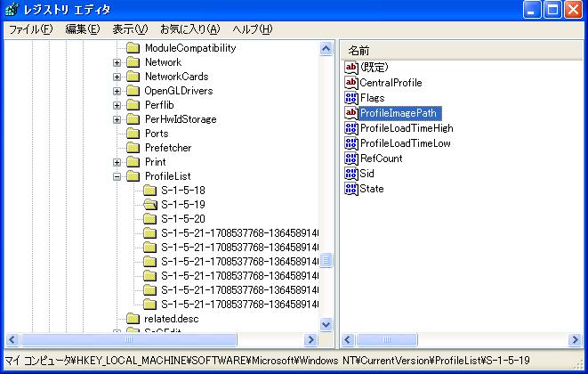This screenshot has height=374, width=588.
Task: Click the ProfileImagePath string value icon
Action: click(x=351, y=113)
